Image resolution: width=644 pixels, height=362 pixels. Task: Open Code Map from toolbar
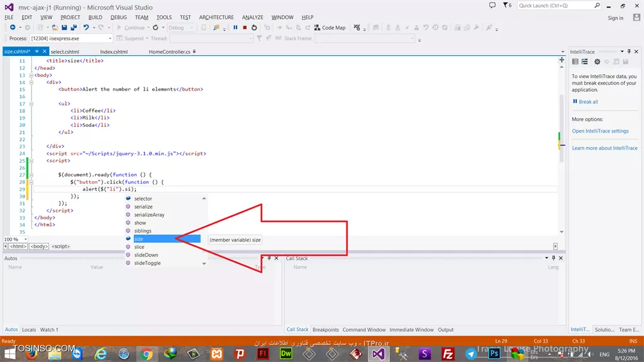pos(330,28)
